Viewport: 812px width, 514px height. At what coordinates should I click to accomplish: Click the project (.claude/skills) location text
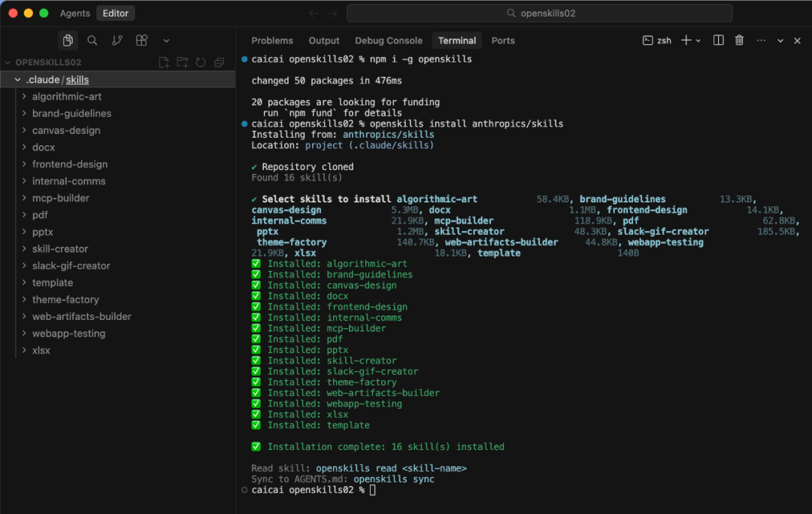point(369,145)
